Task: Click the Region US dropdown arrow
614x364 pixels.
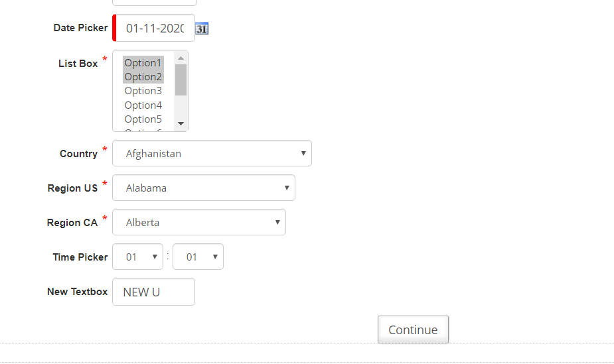Action: tap(287, 188)
